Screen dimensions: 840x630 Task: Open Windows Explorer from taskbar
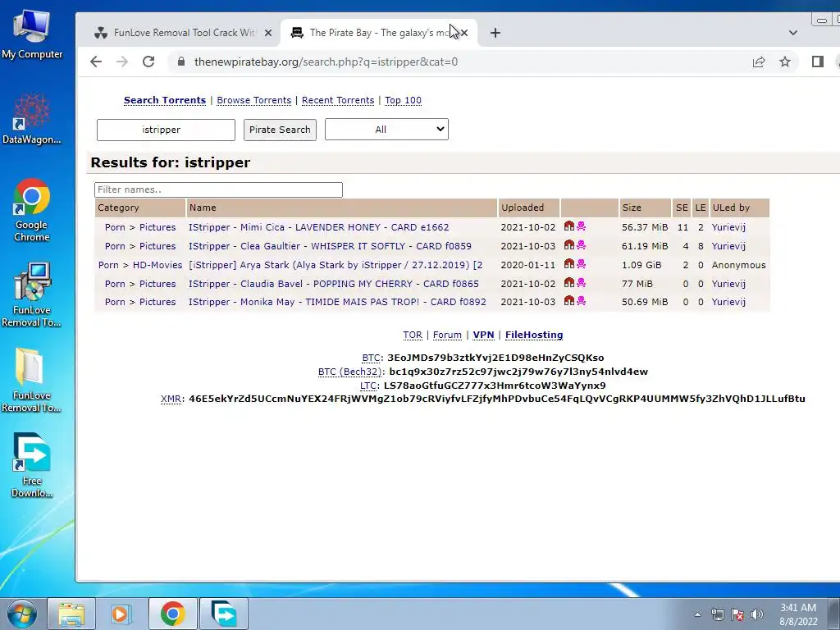coord(71,614)
